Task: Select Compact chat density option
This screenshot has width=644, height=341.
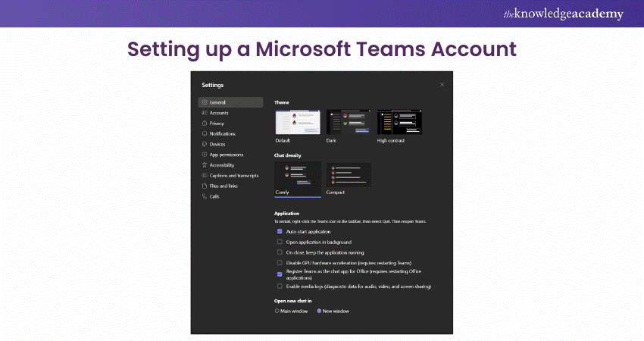Action: (349, 175)
